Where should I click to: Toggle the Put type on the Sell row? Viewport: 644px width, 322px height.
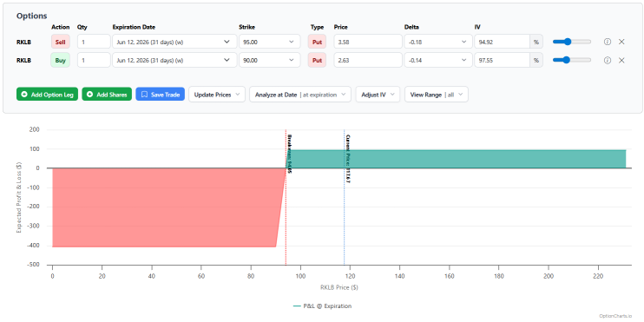click(317, 42)
